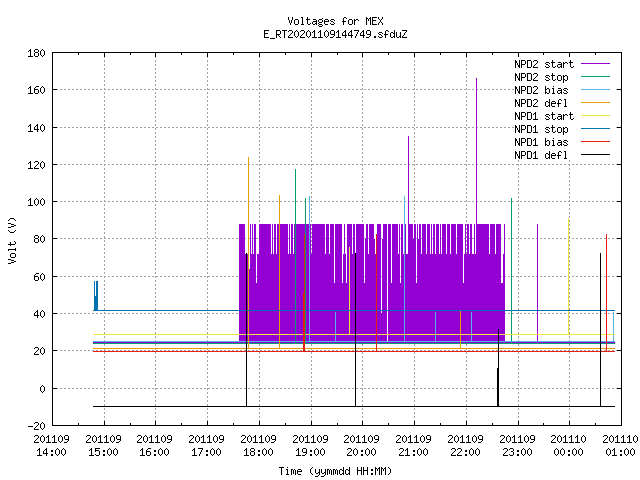Click the '201109 23:00' time axis label
Viewport: 640px width, 480px height.
[x=517, y=446]
